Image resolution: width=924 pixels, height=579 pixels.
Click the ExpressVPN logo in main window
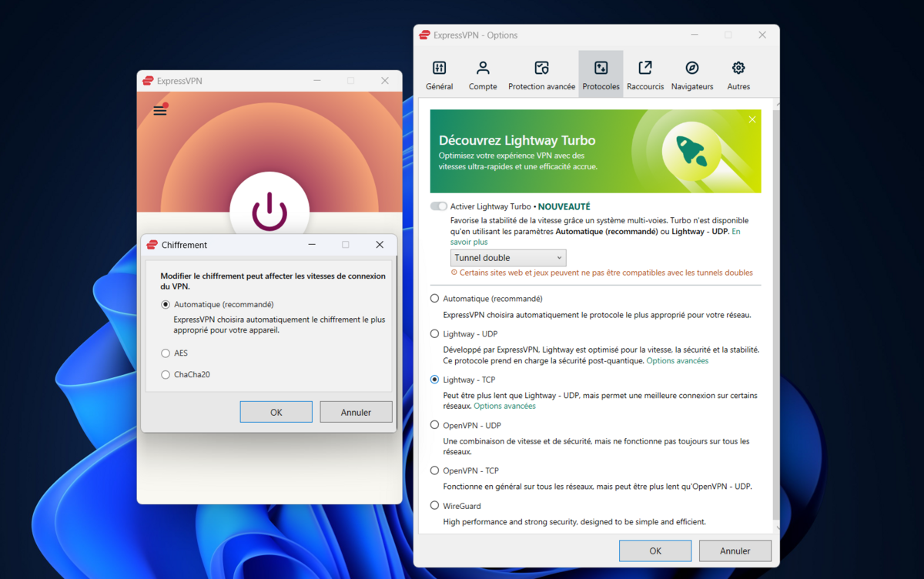(149, 80)
